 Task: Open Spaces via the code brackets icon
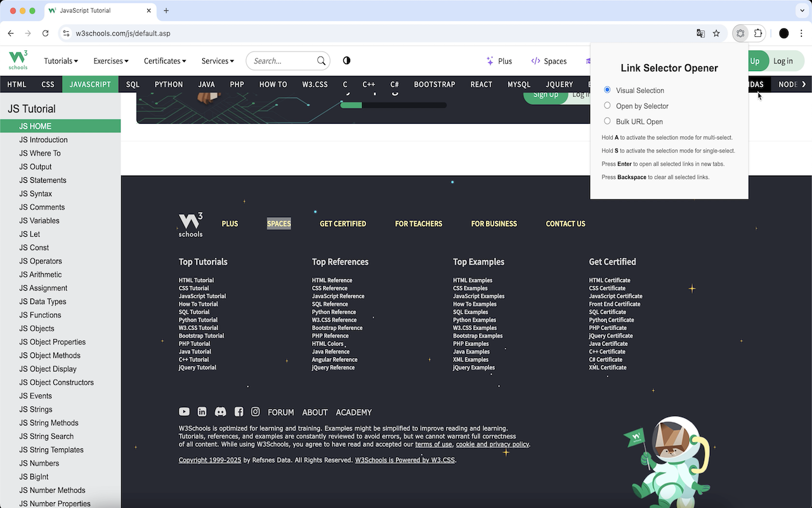click(x=536, y=61)
